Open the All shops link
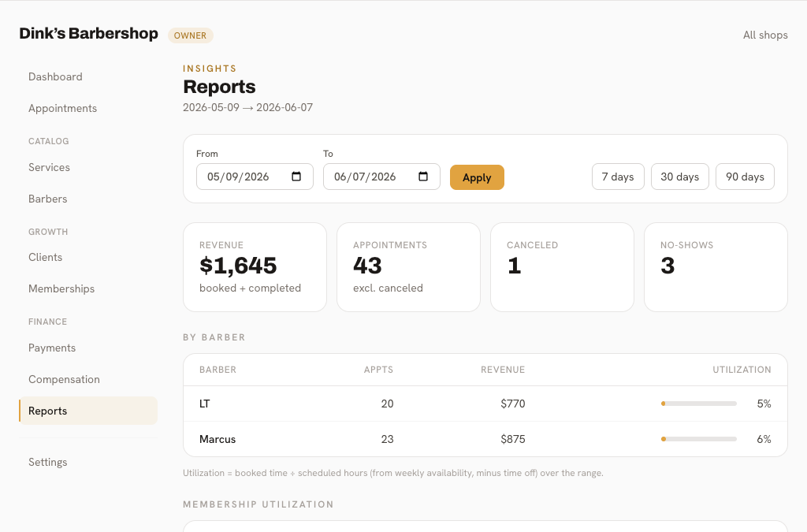This screenshot has width=807, height=532. point(764,35)
